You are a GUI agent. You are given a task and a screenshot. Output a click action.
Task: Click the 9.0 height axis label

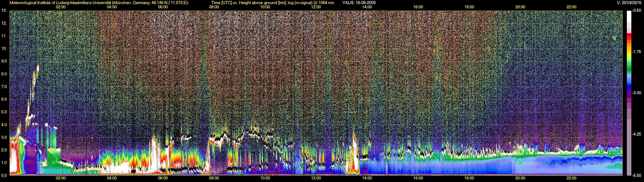point(4,61)
